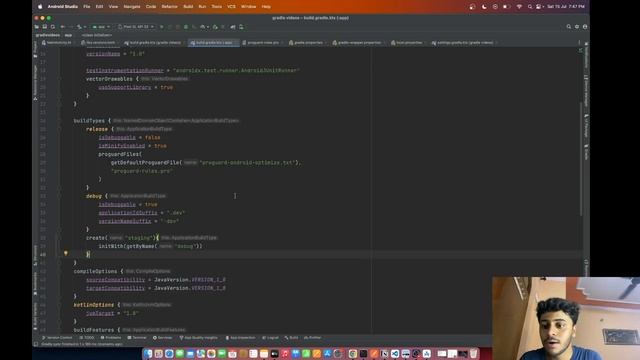Open the File menu
This screenshot has height=360, width=640.
pos(87,7)
